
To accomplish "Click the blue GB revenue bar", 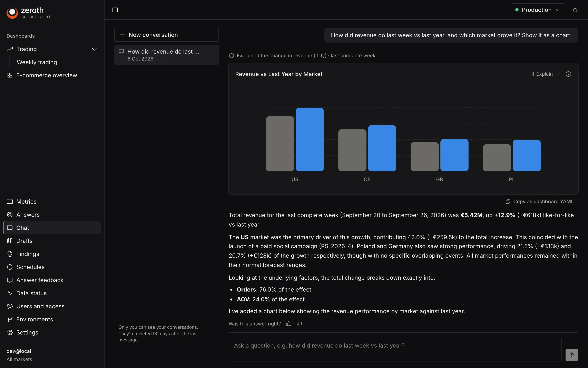I will pos(454,155).
